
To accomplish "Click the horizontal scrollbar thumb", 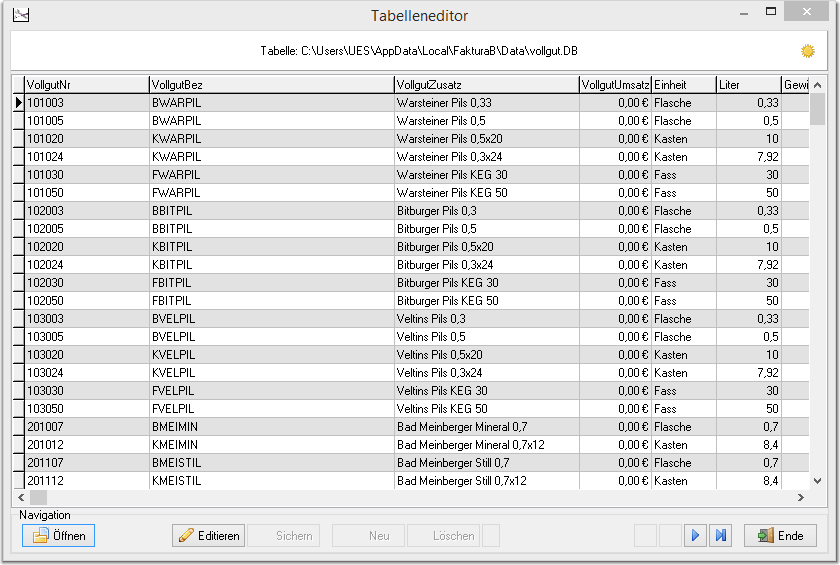I will pos(38,498).
